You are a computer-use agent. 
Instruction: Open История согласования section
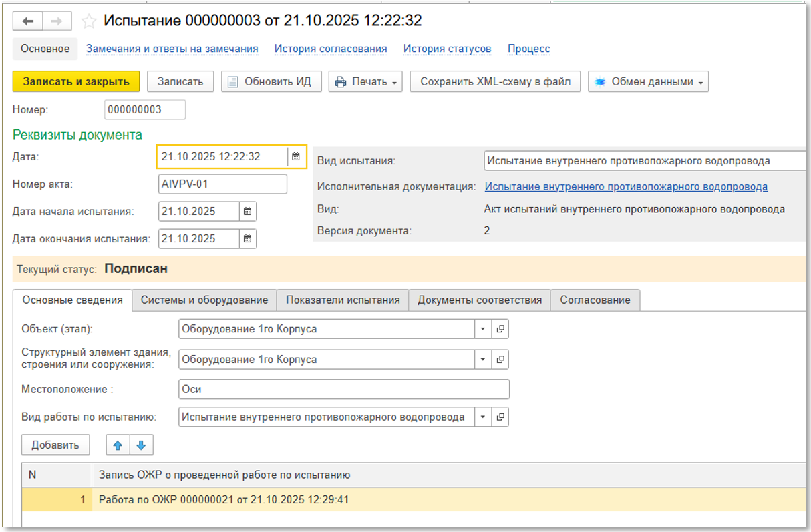tap(331, 49)
